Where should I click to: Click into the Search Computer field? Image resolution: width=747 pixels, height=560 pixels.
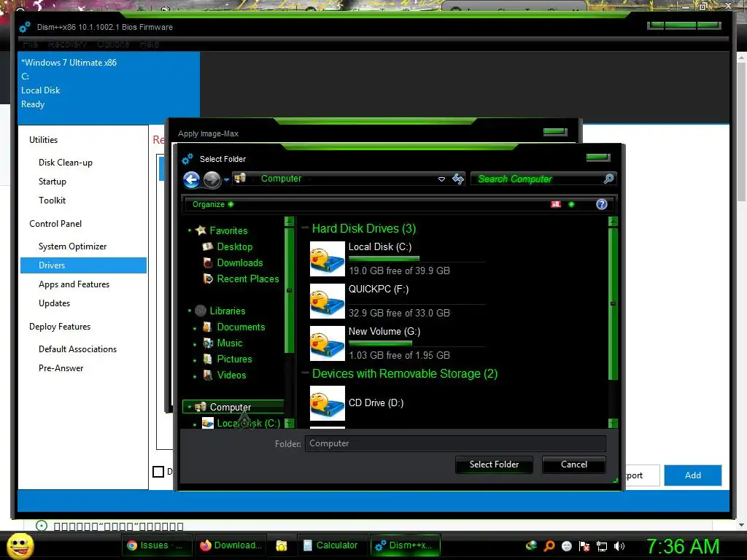(x=538, y=179)
